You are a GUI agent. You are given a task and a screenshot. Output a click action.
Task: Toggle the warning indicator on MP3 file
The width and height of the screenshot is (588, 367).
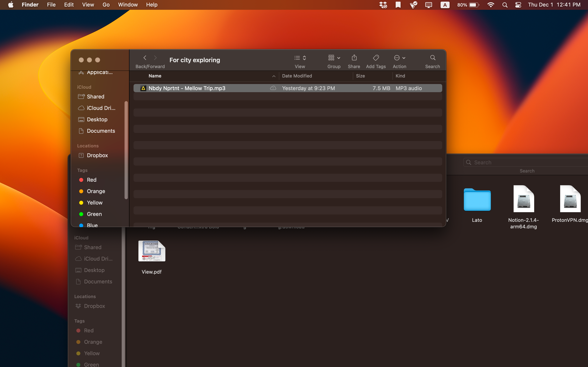click(144, 87)
